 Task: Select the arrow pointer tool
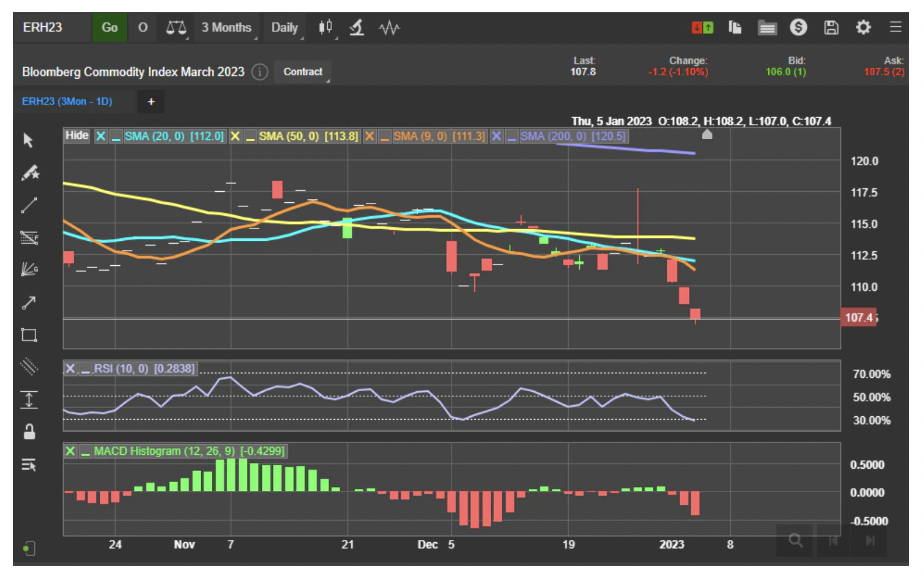28,141
